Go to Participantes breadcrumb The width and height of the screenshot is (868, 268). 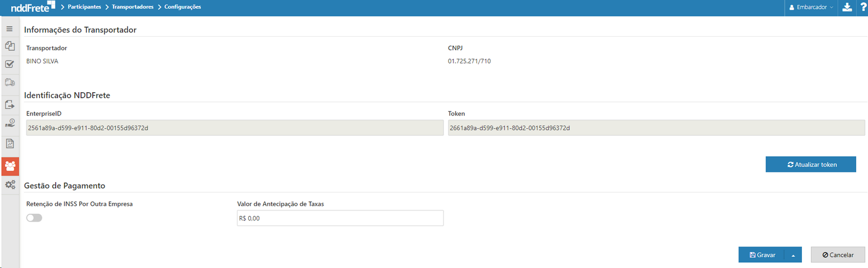pos(84,7)
